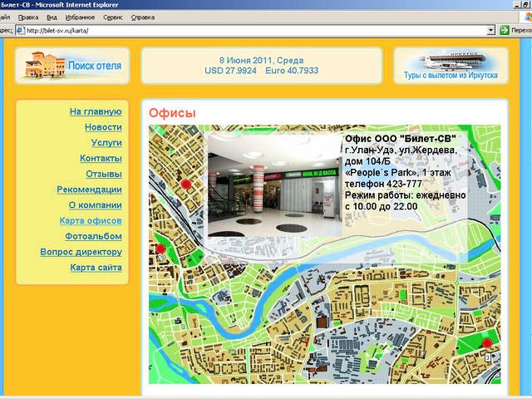
Task: Open the Правка menu
Action: pyautogui.click(x=28, y=17)
